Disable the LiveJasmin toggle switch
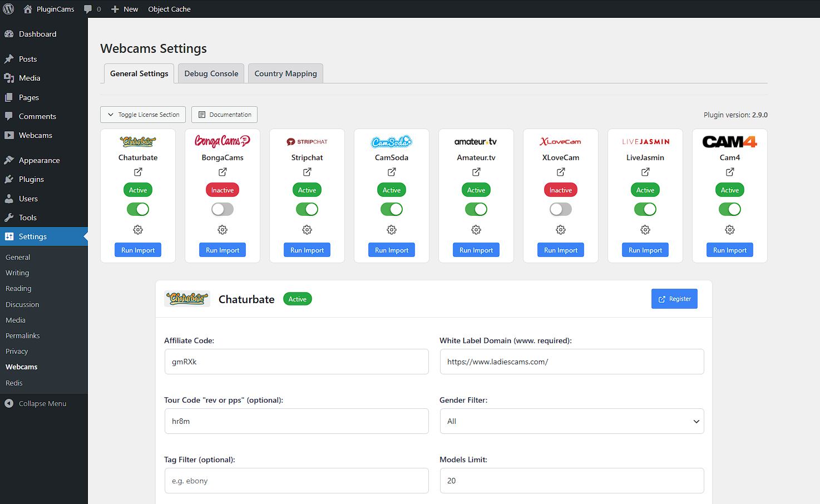The image size is (820, 504). click(x=645, y=209)
